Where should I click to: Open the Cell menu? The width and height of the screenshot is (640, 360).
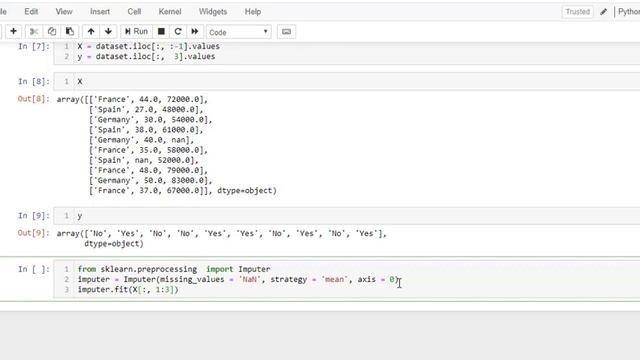pos(134,11)
